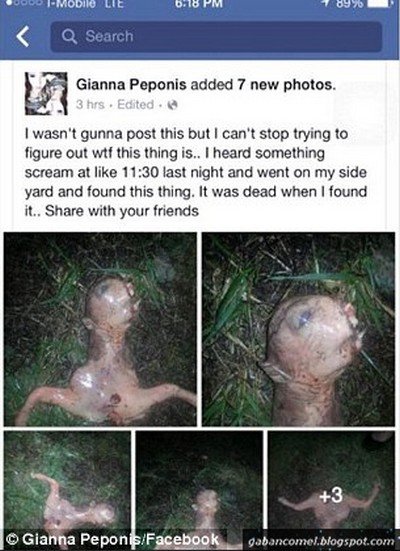The height and width of the screenshot is (551, 400).
Task: Click the search magnifier icon
Action: pyautogui.click(x=69, y=37)
